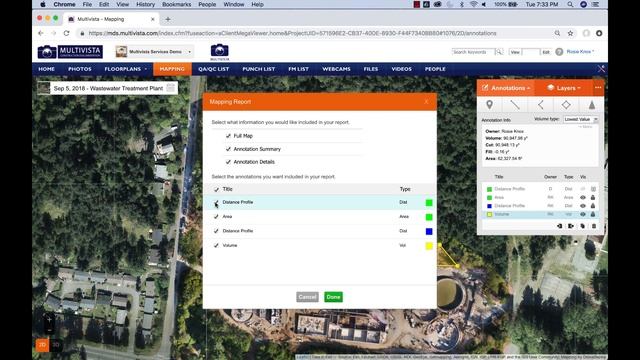Switch to QA/QC List tab
This screenshot has width=640, height=360.
coord(213,69)
